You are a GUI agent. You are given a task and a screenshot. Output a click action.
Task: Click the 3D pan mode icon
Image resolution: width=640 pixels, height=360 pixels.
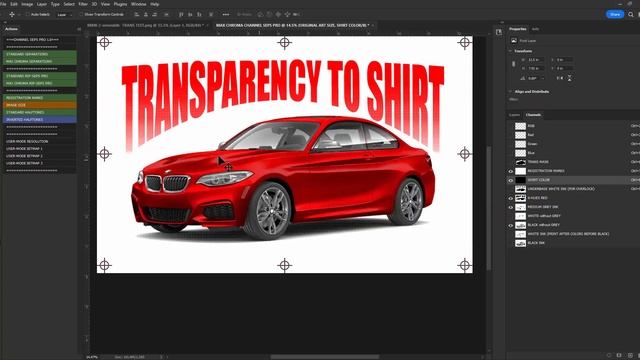point(278,14)
